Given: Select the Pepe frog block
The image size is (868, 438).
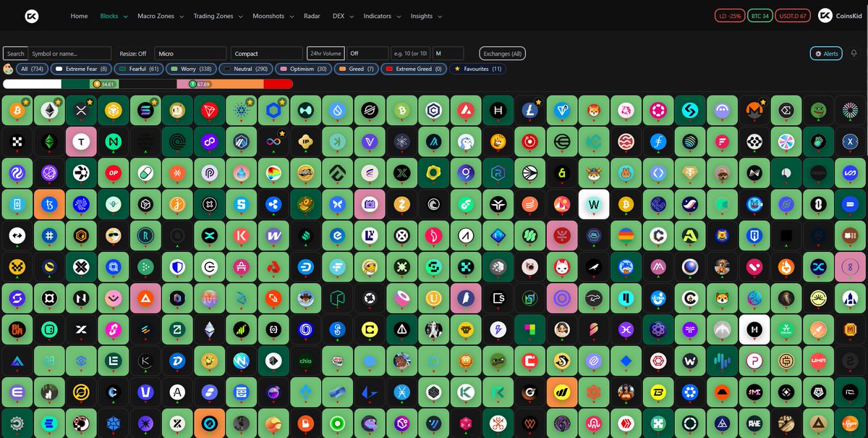Looking at the screenshot, I should [818, 111].
